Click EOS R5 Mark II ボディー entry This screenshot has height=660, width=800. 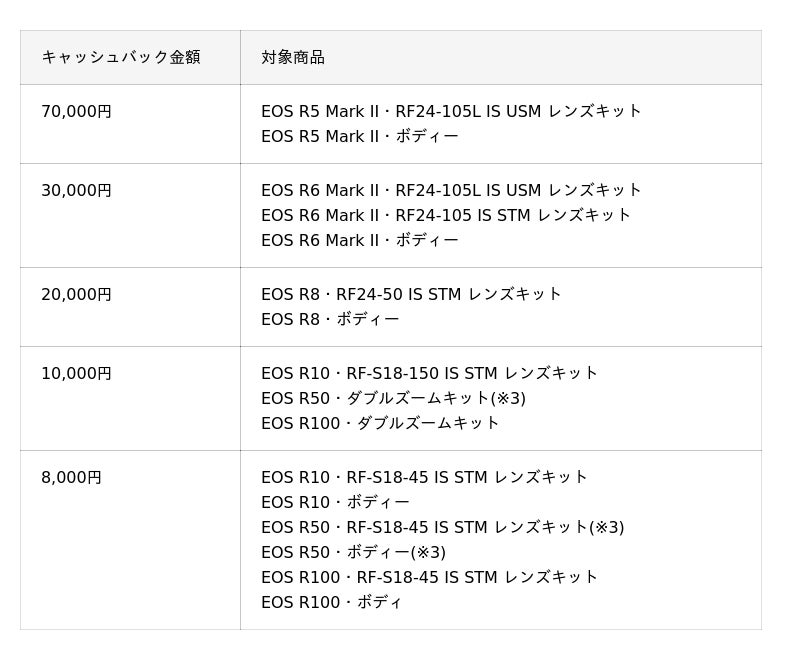click(x=360, y=136)
